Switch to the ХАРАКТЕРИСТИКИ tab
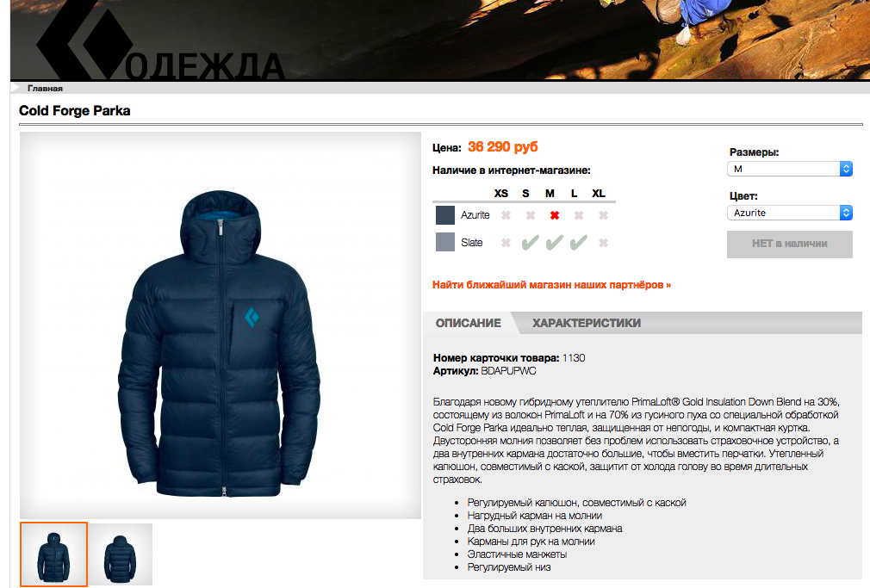This screenshot has width=870, height=588. pos(587,323)
